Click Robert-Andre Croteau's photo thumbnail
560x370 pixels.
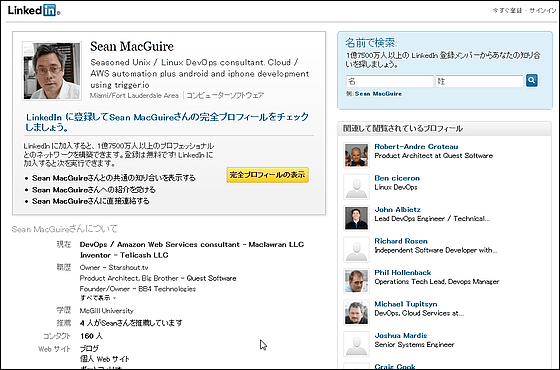(x=356, y=155)
